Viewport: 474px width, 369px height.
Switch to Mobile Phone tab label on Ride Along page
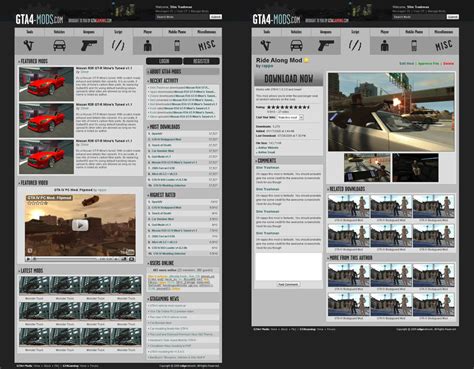coord(414,32)
